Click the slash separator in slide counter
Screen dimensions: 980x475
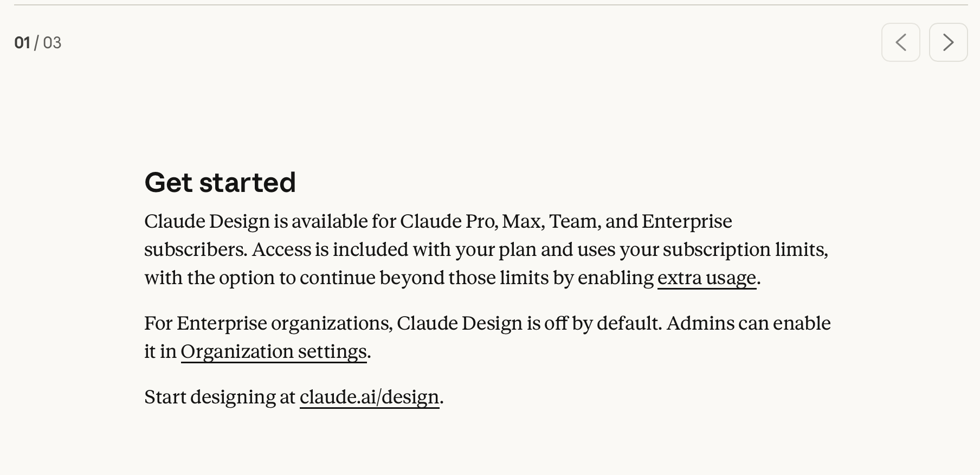click(x=36, y=43)
